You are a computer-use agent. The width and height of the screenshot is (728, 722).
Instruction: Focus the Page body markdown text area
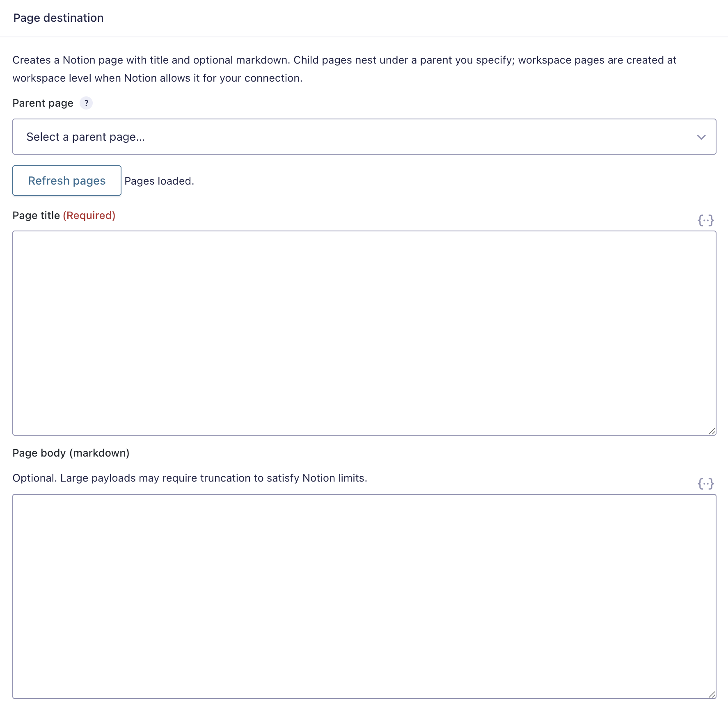pos(364,596)
